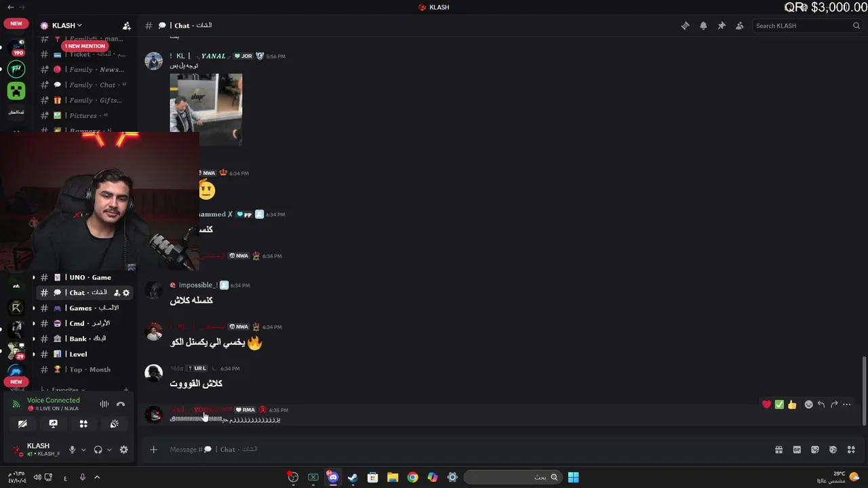Image resolution: width=868 pixels, height=488 pixels.
Task: Expand Cmd channel threads arrow
Action: 33,323
